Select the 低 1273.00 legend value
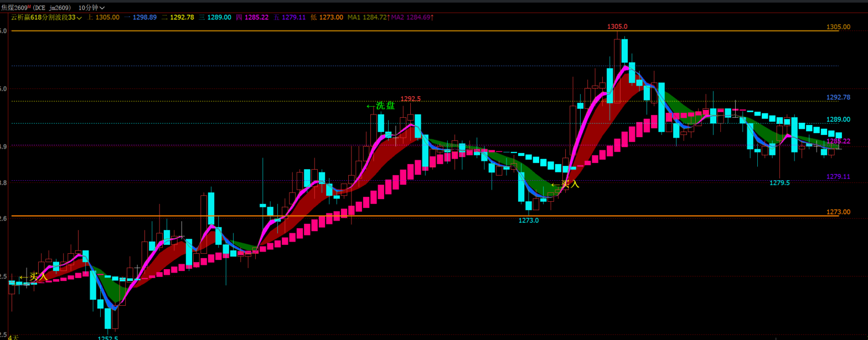This screenshot has width=868, height=340. pos(327,18)
